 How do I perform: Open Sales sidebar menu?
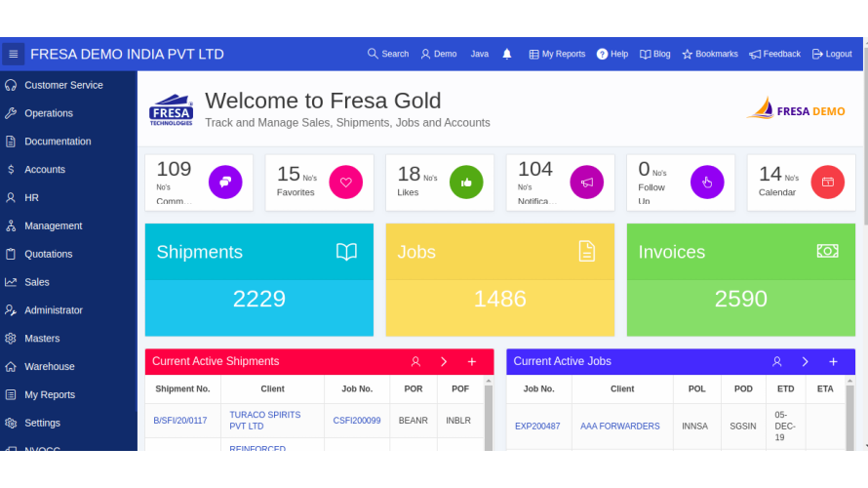coord(68,282)
